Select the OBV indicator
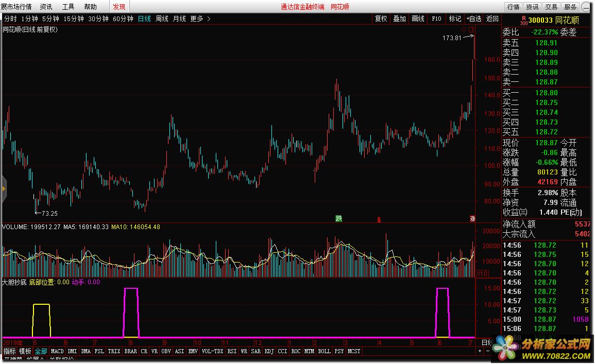The width and height of the screenshot is (595, 364). pos(166,352)
